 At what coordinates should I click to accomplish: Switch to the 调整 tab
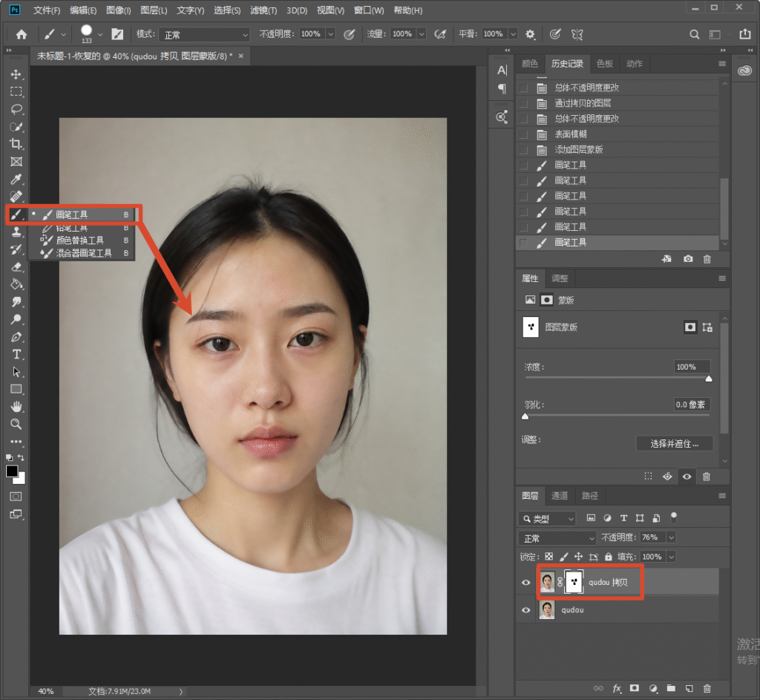(560, 278)
